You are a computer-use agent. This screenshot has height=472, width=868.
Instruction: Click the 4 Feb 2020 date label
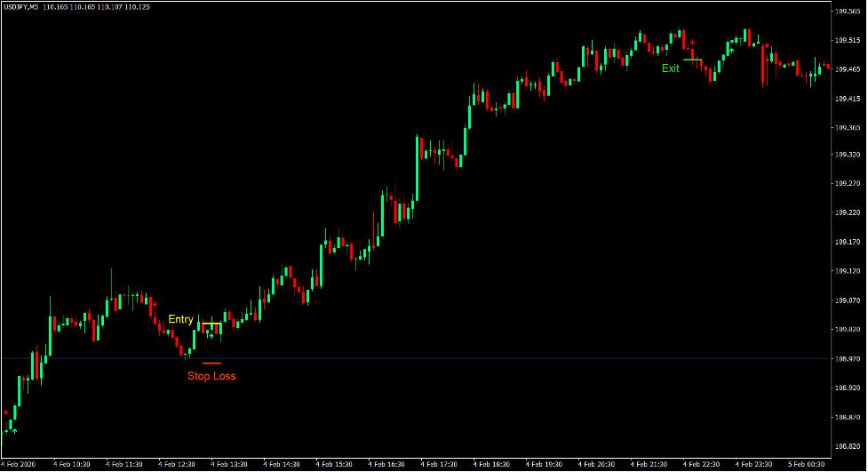click(20, 464)
